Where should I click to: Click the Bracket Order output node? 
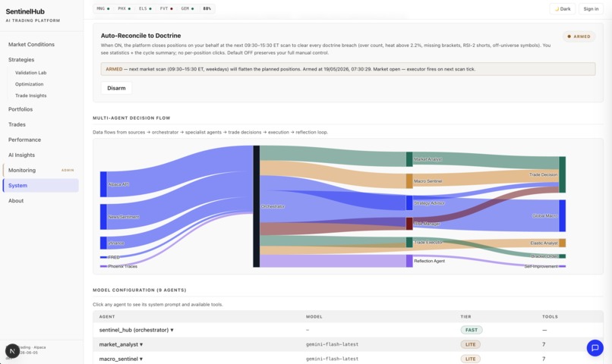click(x=563, y=256)
